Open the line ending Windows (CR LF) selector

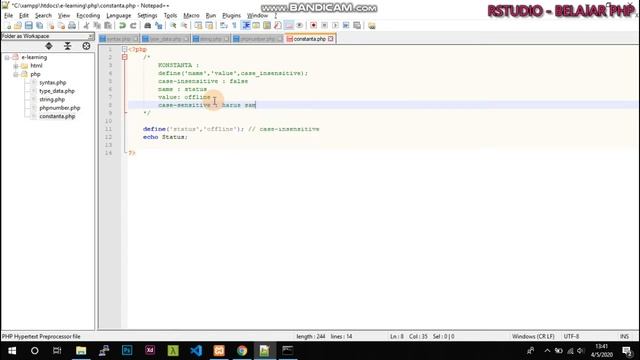pyautogui.click(x=533, y=336)
